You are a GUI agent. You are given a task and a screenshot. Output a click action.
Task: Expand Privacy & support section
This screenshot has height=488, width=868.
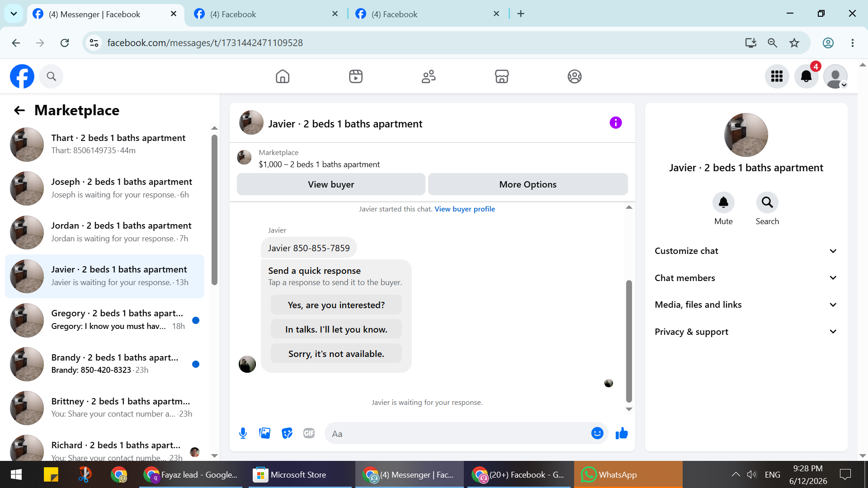coord(746,332)
